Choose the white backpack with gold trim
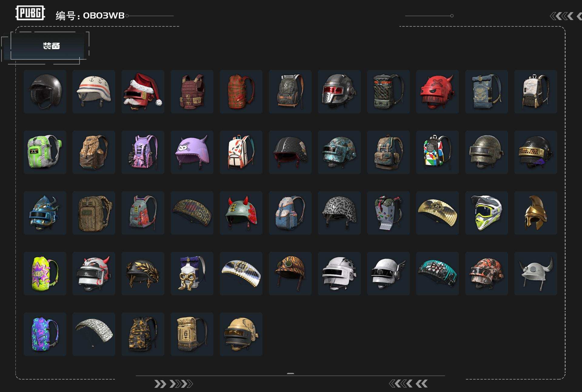 coord(536,92)
